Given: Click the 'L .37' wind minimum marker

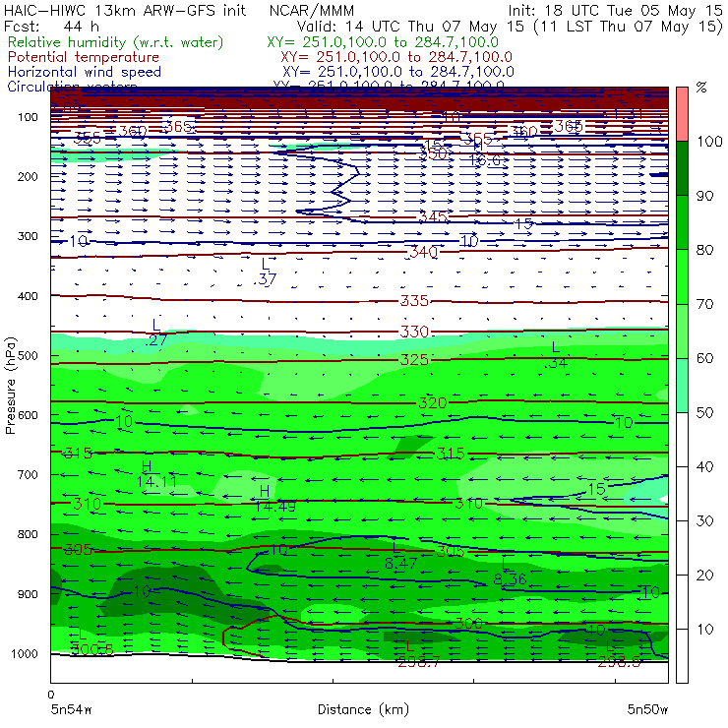Looking at the screenshot, I should click(x=265, y=273).
